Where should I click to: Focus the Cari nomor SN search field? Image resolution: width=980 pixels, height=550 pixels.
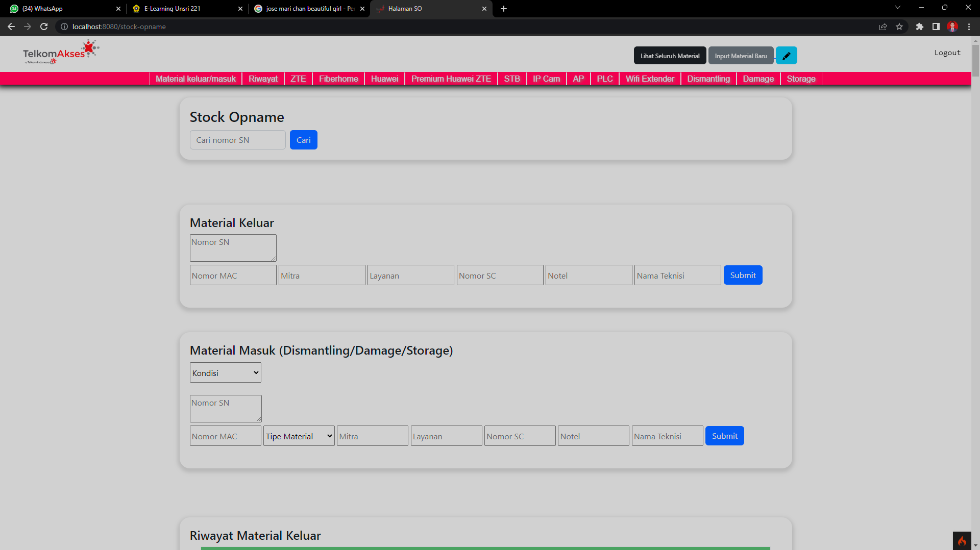(238, 140)
